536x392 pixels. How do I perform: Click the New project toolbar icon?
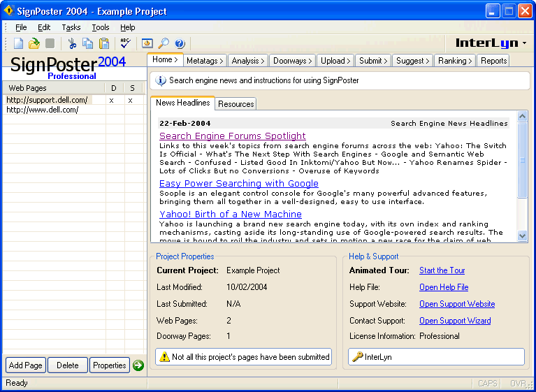tap(18, 43)
